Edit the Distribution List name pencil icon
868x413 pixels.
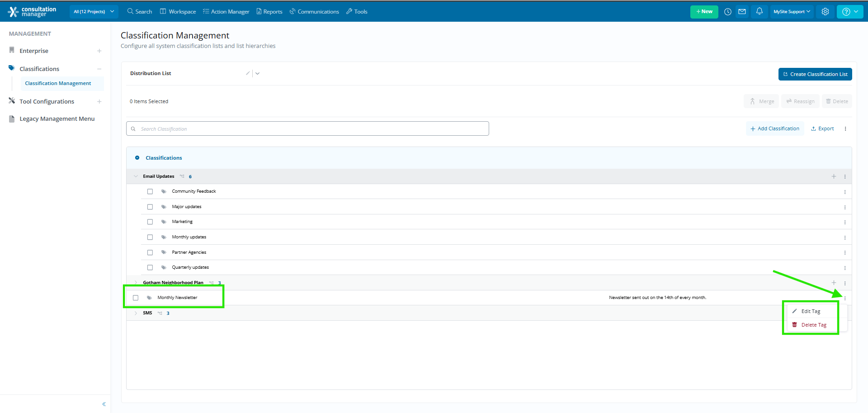pos(248,73)
